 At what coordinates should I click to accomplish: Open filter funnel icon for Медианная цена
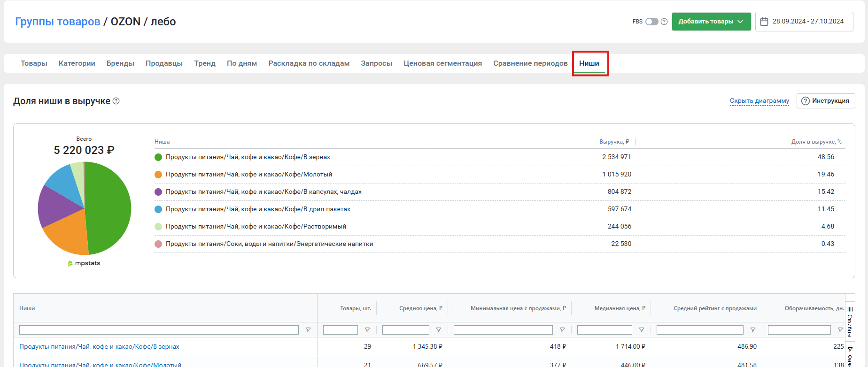coord(642,330)
